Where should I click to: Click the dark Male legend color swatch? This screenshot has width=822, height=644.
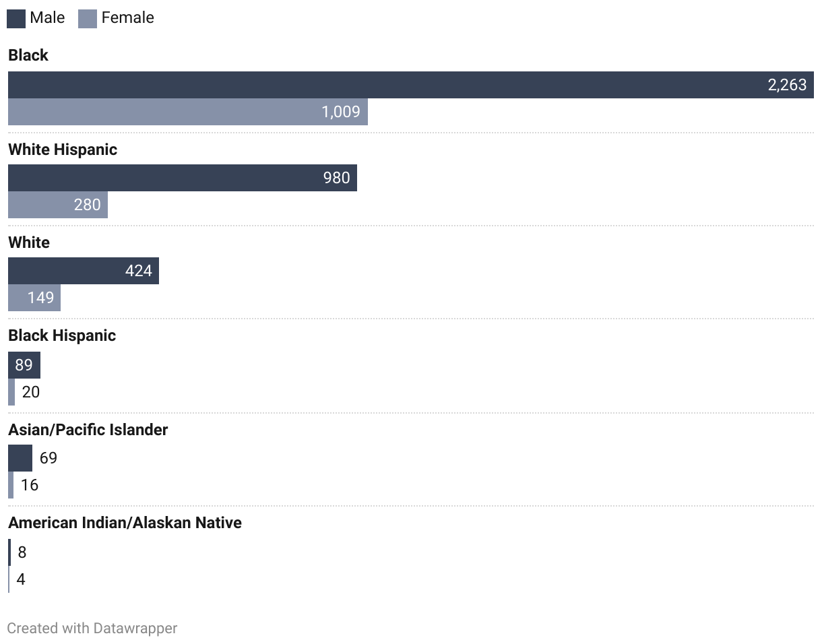click(x=16, y=18)
